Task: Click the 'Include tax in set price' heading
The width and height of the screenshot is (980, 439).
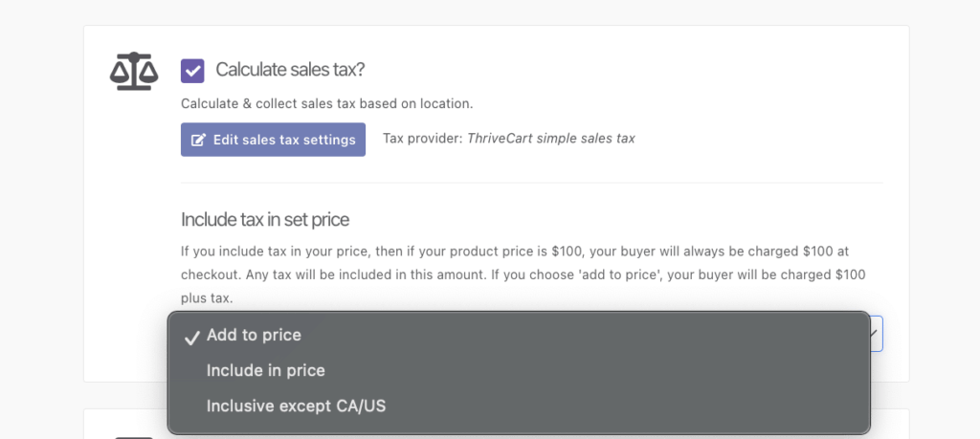Action: point(264,220)
